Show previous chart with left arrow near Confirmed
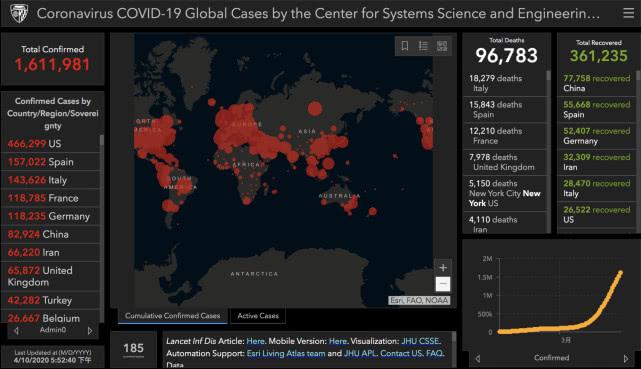This screenshot has height=369, width=641. (477, 358)
